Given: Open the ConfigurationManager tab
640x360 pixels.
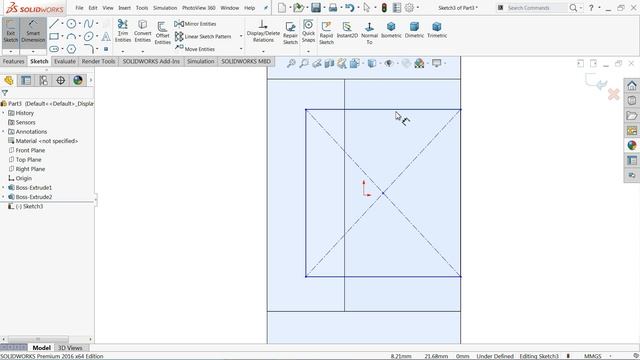Looking at the screenshot, I should (43, 80).
